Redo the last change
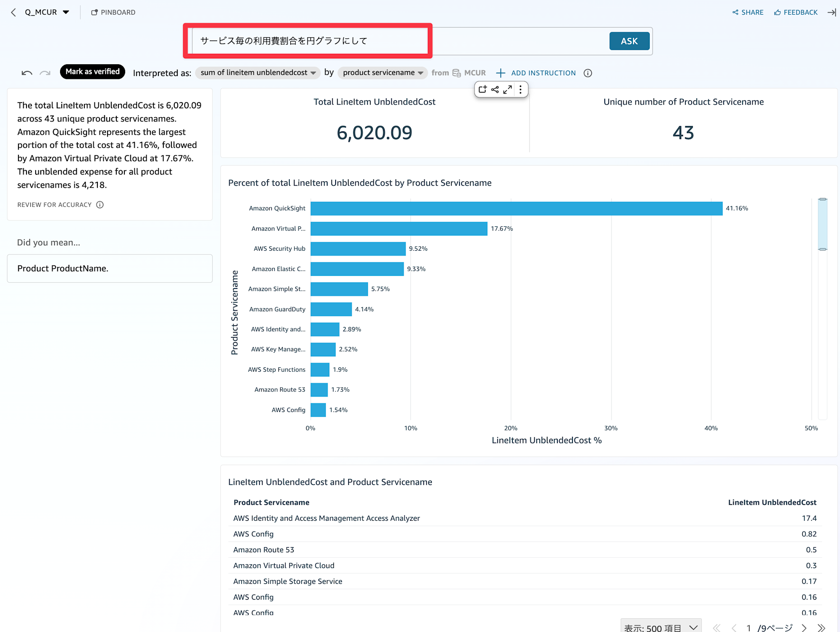Screen dimensions: 840x632 (45, 73)
